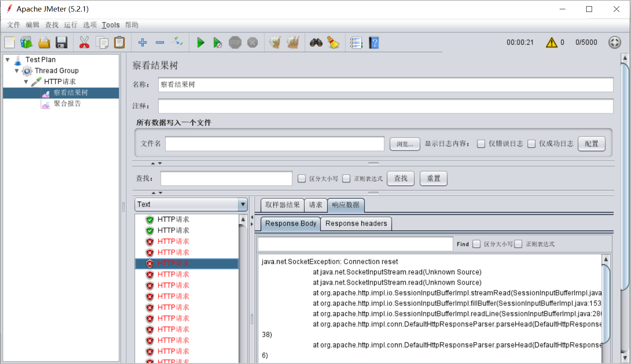This screenshot has height=364, width=631.
Task: Open the 文件 menu
Action: 13,25
